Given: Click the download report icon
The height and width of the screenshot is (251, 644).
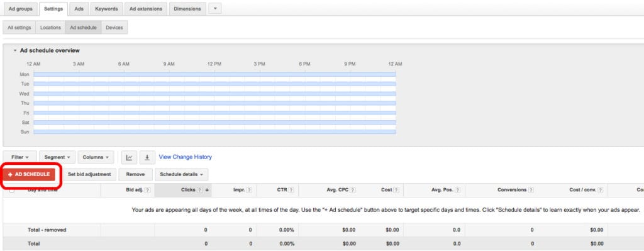Looking at the screenshot, I should click(147, 157).
